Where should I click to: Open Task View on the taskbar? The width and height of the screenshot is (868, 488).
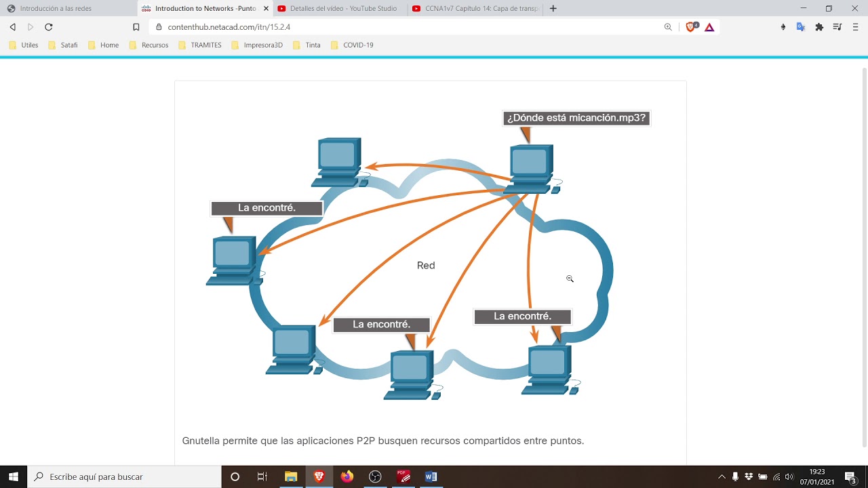click(x=262, y=476)
